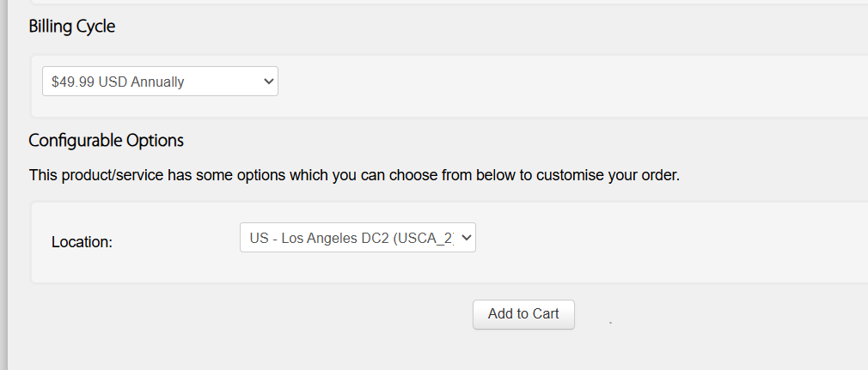The image size is (868, 370).
Task: Expand the Location dropdown
Action: [358, 237]
